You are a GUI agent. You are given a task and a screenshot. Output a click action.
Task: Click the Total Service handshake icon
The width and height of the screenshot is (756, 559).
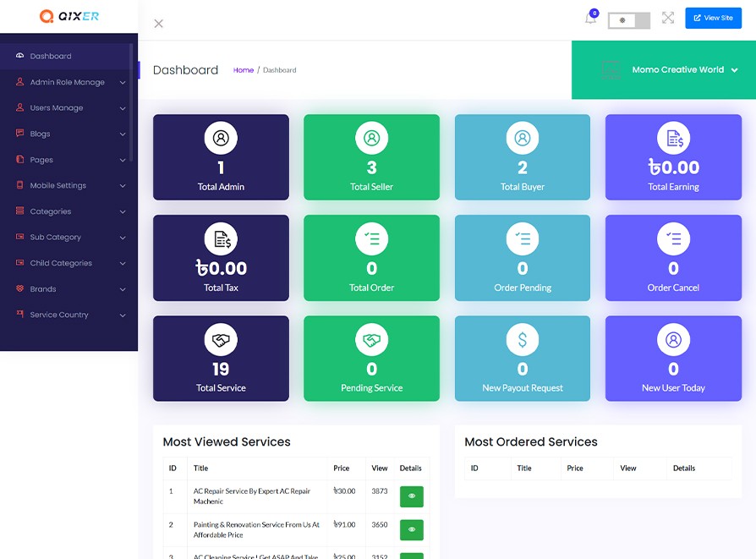[x=221, y=340]
